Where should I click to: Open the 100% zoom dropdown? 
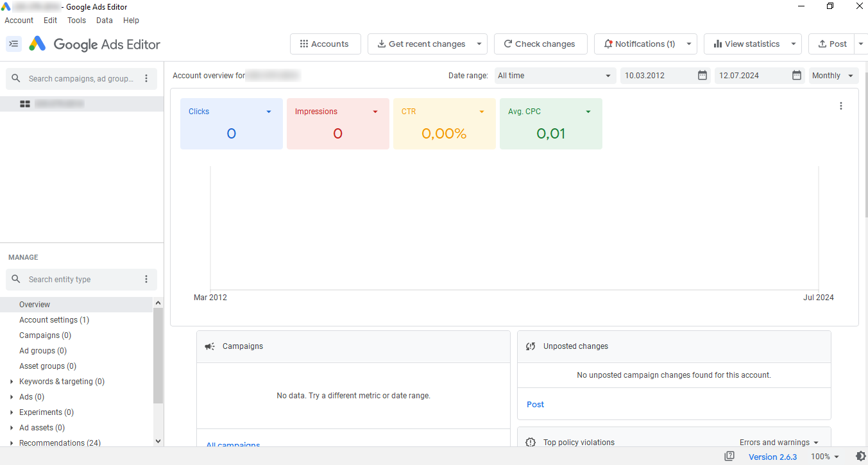tap(825, 457)
